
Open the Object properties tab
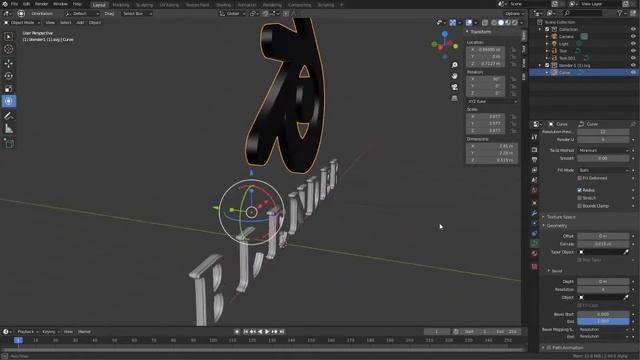(534, 203)
